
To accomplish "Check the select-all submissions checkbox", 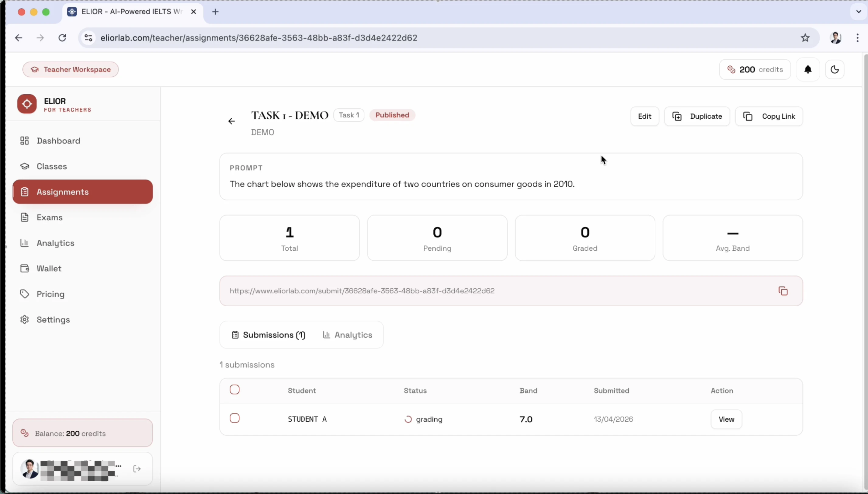I will tap(234, 389).
